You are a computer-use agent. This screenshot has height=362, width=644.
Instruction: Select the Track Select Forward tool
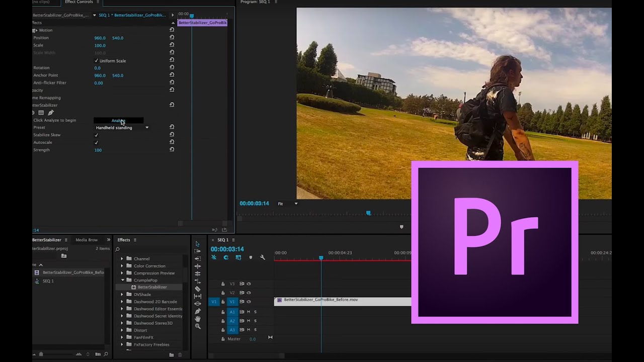[x=197, y=251]
